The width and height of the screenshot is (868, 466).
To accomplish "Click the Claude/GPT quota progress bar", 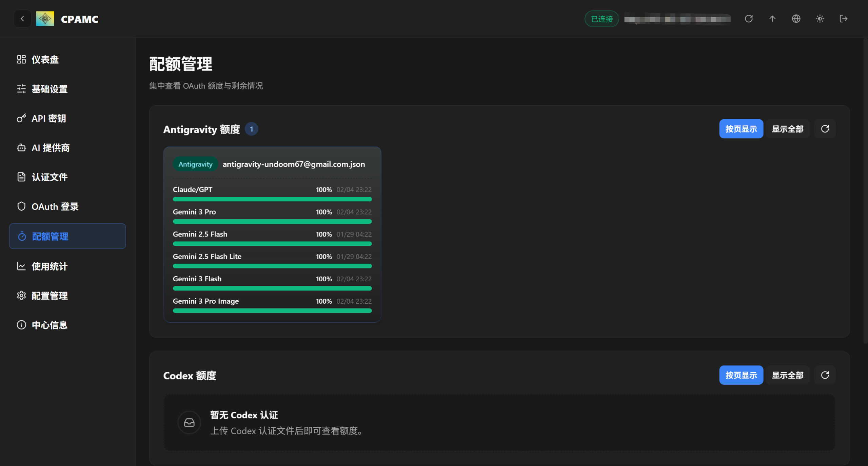I will (272, 199).
